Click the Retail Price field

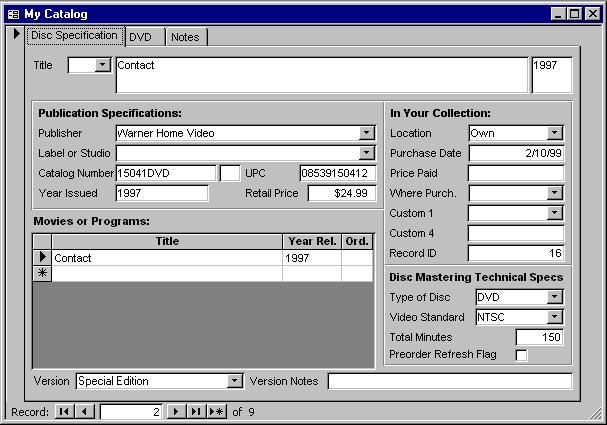341,193
